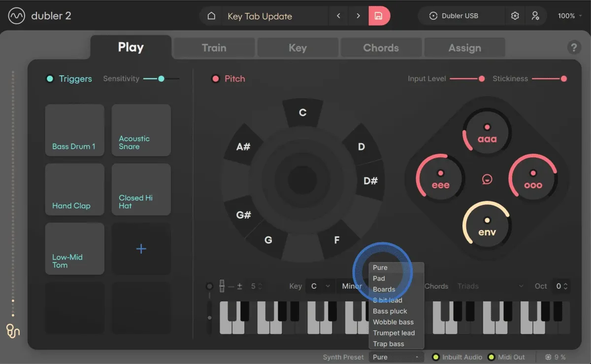Click the env envelope knob
591x364 pixels.
tap(487, 226)
